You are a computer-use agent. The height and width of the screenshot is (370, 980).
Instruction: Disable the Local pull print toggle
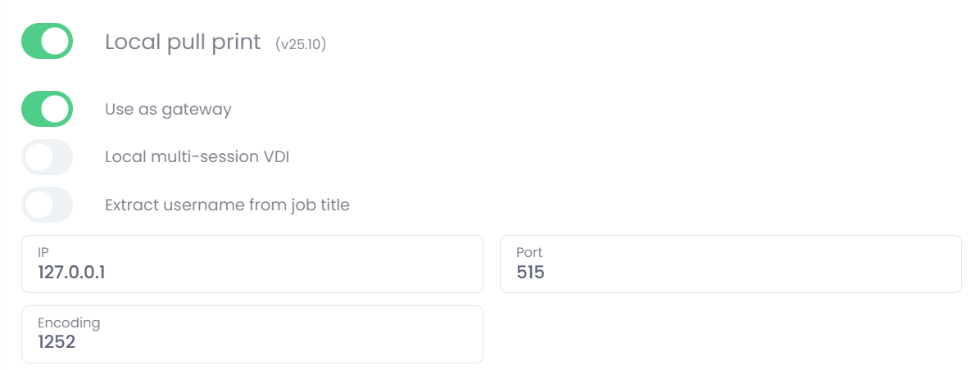tap(47, 41)
